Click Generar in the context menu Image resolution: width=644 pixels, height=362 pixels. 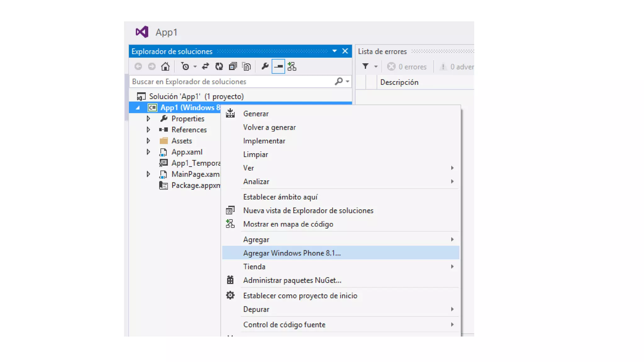pos(256,114)
